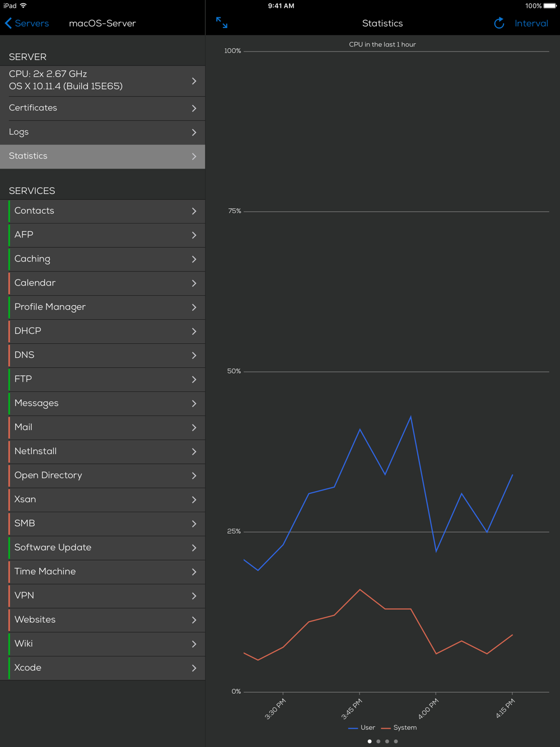
Task: Tap the Wi-Fi status icon
Action: (24, 6)
